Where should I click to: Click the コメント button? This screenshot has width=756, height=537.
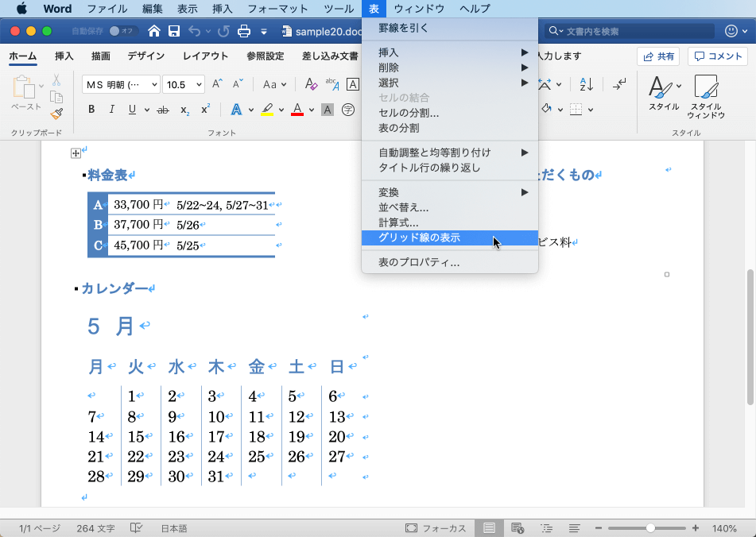pyautogui.click(x=718, y=56)
